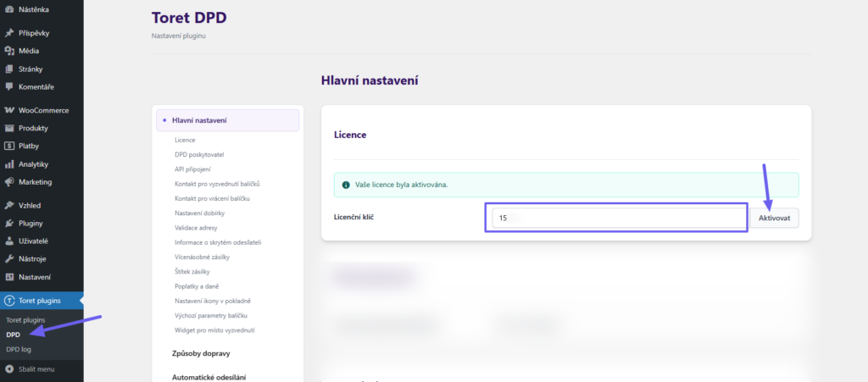Image resolution: width=868 pixels, height=382 pixels.
Task: Click the Platby dollar icon
Action: point(8,146)
